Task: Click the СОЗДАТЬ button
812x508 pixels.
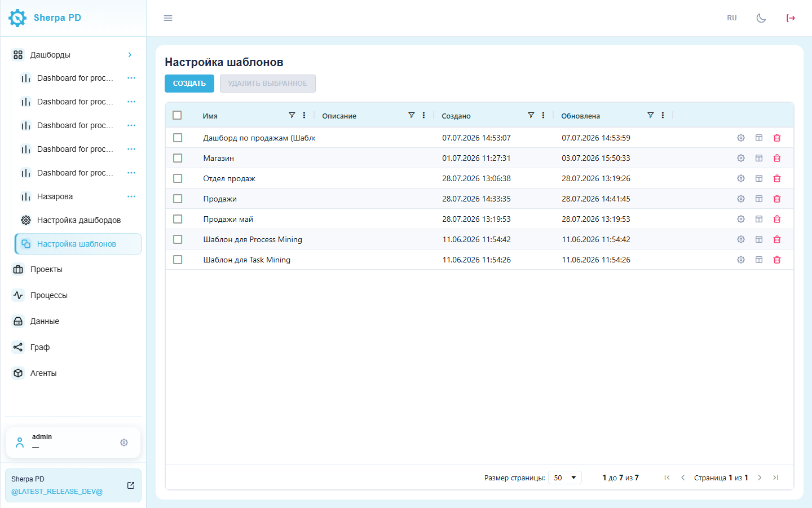Action: click(189, 84)
